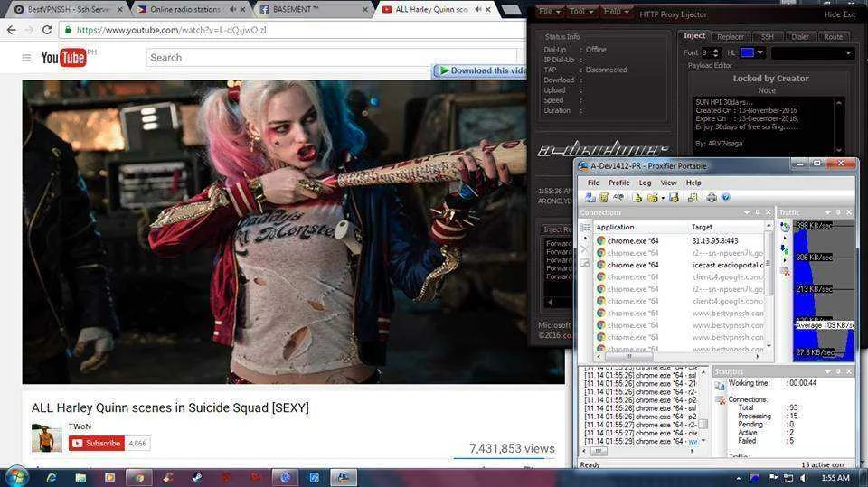
Task: Click the blue help icon in Proxifier toolbar
Action: [x=726, y=198]
